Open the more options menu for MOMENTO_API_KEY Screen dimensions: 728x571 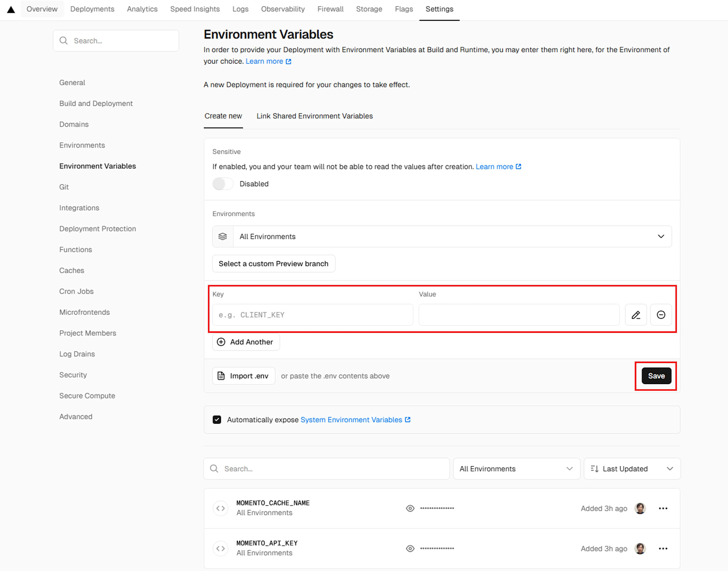coord(663,548)
